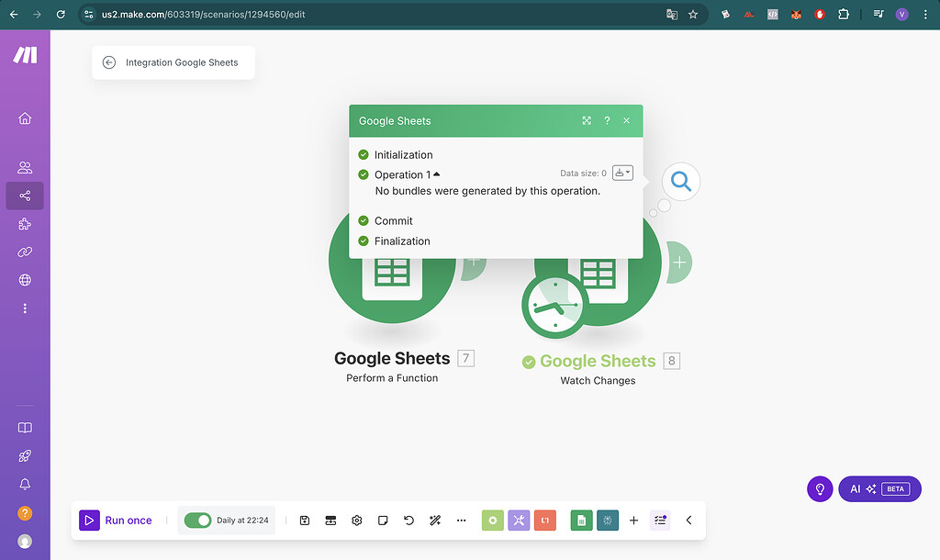The image size is (940, 560).
Task: Open the notifications bell in the sidebar
Action: (25, 484)
